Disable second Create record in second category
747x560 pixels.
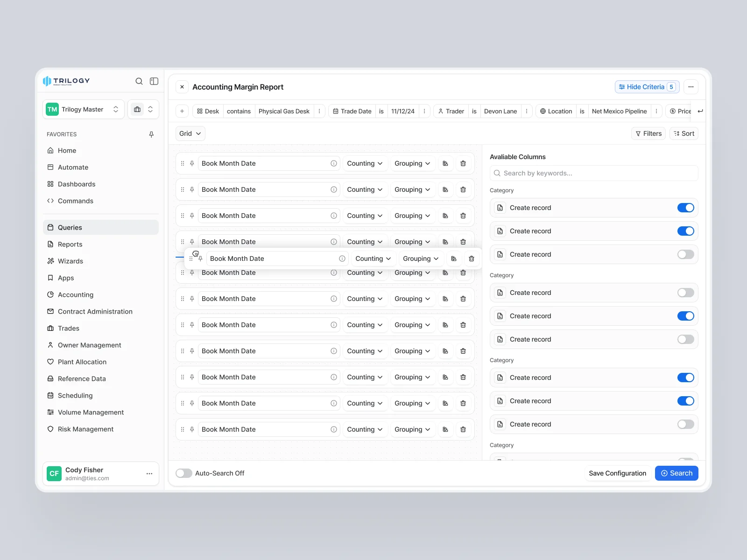(686, 316)
